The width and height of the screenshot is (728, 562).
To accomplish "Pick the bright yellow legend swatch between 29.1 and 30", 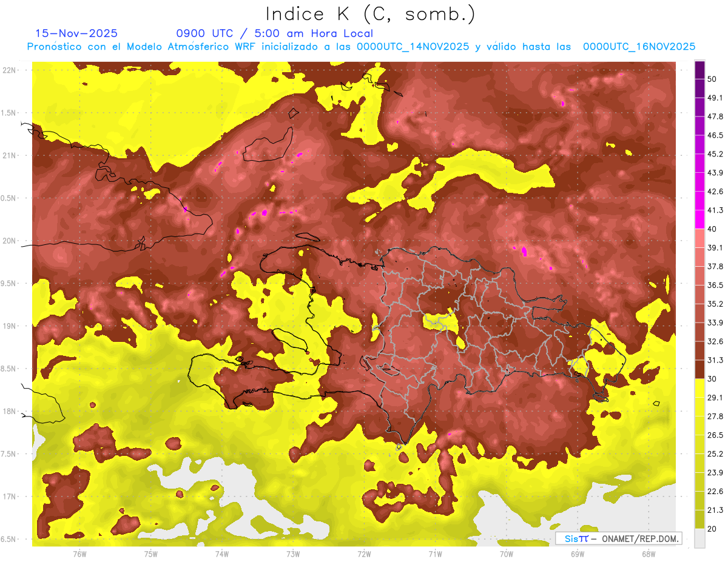I will 699,388.
